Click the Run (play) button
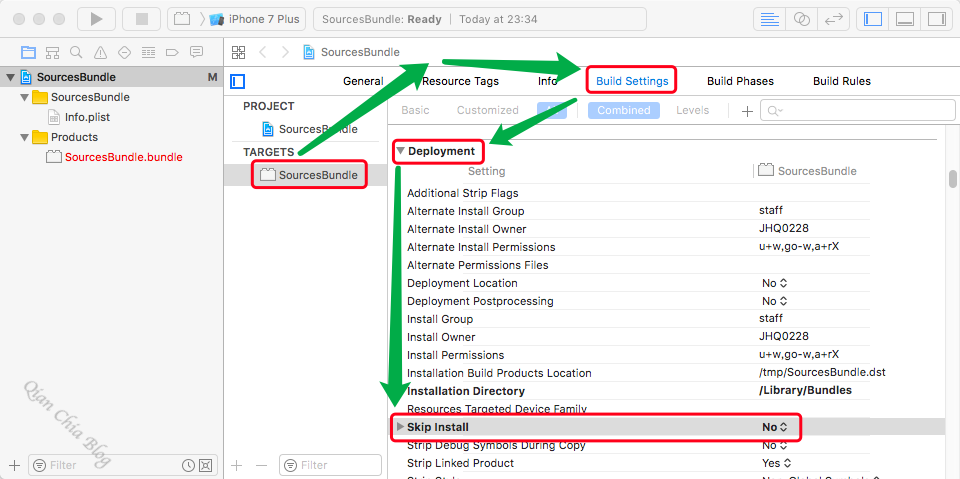This screenshot has width=960, height=479. tap(96, 19)
